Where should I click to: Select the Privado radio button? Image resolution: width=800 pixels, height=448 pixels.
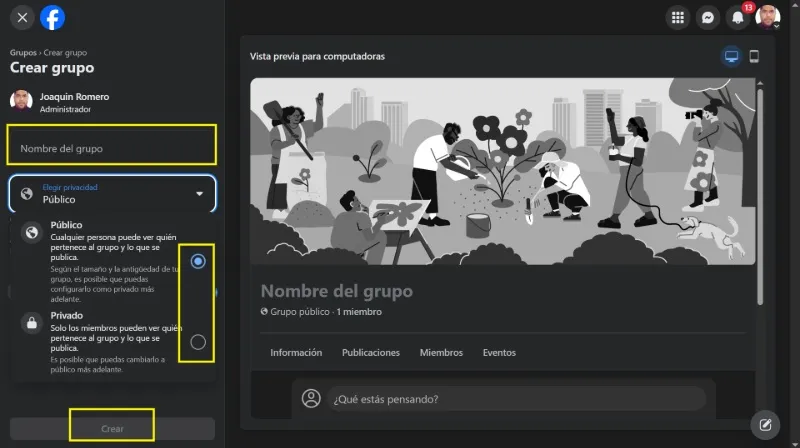pos(198,342)
